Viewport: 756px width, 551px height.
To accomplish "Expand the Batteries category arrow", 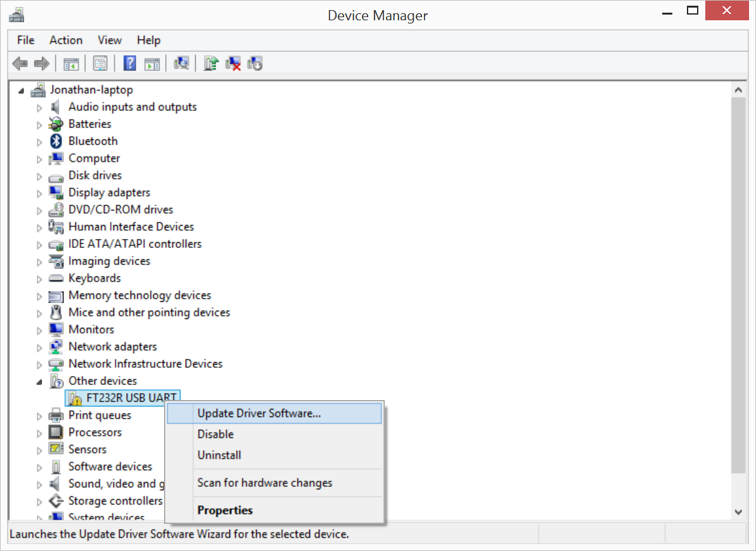I will pyautogui.click(x=39, y=124).
